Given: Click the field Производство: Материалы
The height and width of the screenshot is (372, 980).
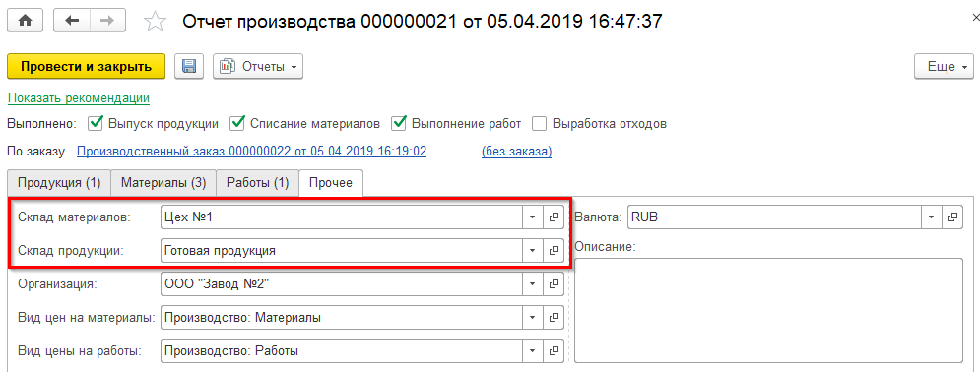Looking at the screenshot, I should click(341, 317).
